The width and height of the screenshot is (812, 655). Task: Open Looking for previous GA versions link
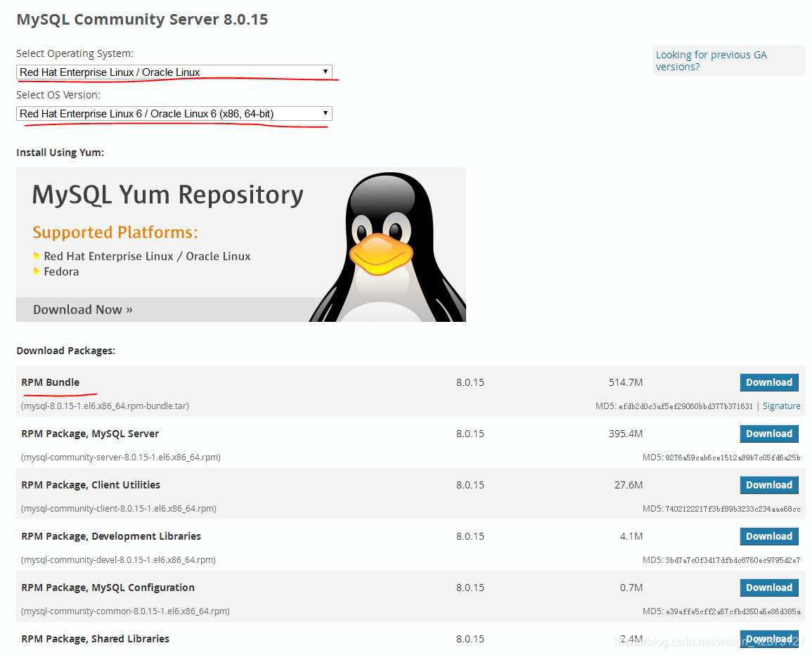point(711,60)
